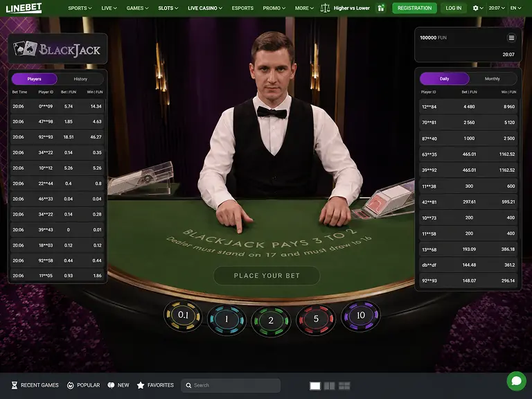The image size is (532, 399).
Task: Click the Favorites label
Action: 161,385
